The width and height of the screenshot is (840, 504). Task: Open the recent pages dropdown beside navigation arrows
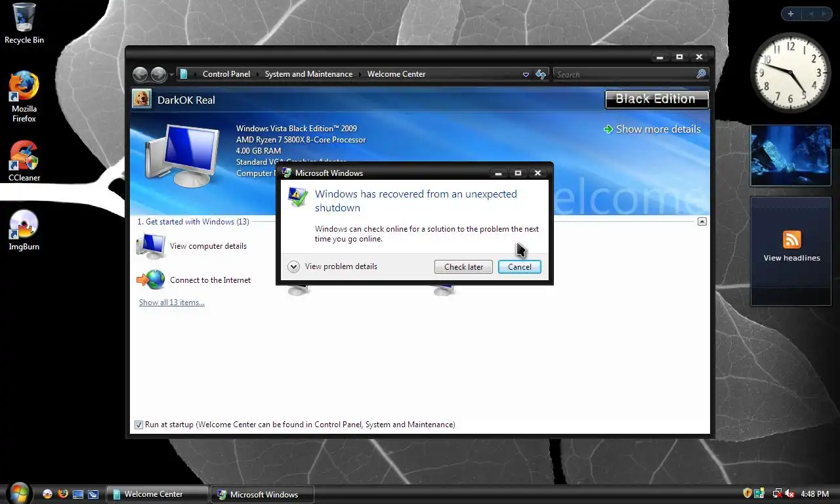point(171,75)
